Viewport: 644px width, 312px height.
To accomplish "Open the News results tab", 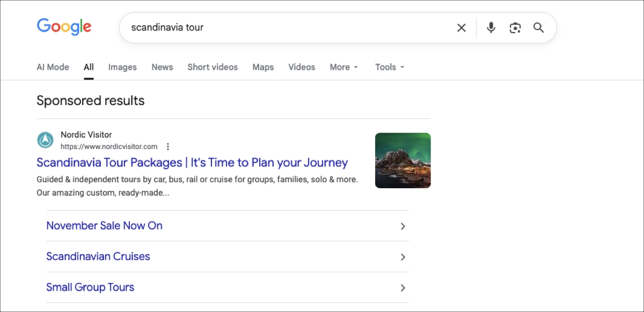I will (162, 67).
